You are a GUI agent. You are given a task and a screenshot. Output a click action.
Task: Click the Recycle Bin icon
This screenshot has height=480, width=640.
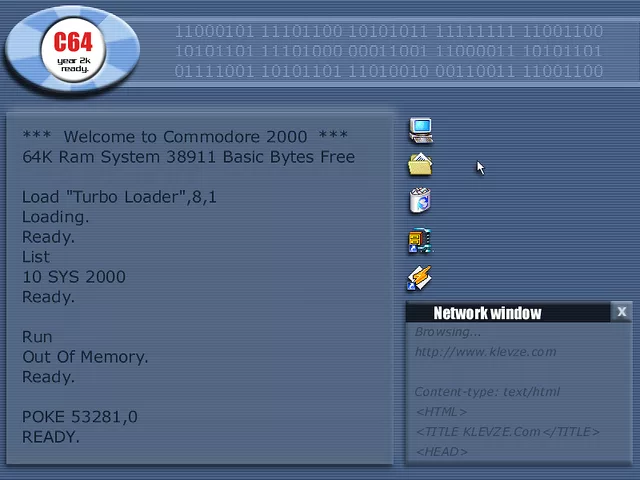coord(421,200)
